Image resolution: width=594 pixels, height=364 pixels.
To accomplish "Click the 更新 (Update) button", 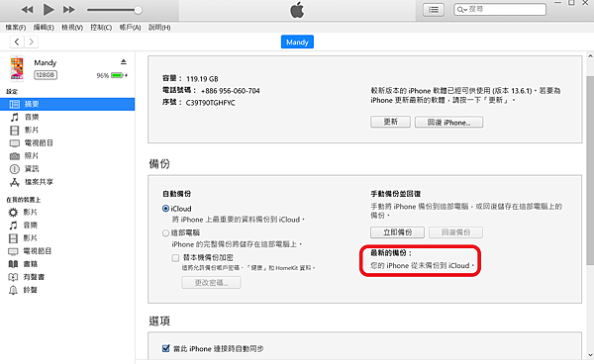I will coord(390,122).
